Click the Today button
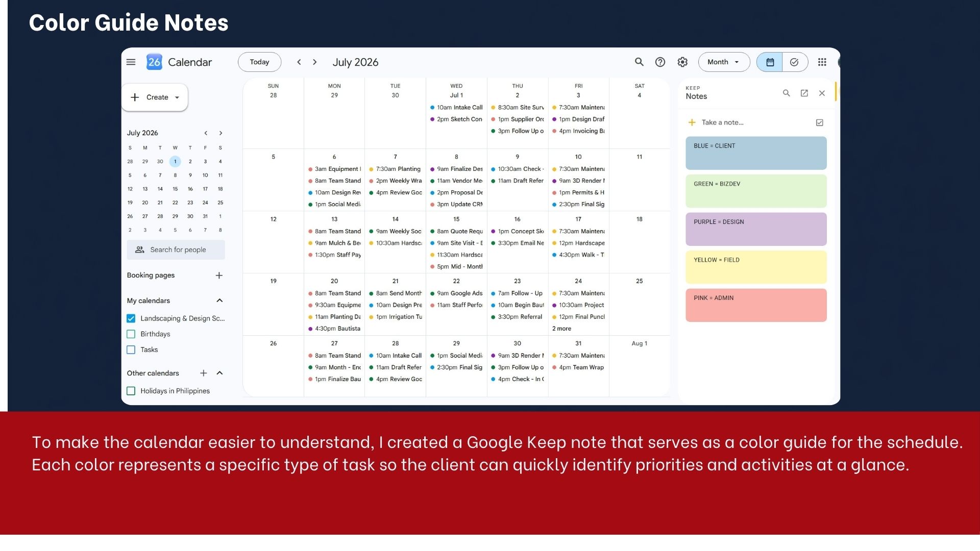980x551 pixels. coord(259,62)
